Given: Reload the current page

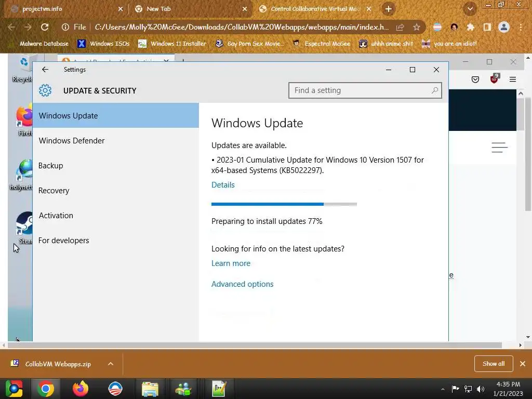Looking at the screenshot, I should (x=45, y=27).
